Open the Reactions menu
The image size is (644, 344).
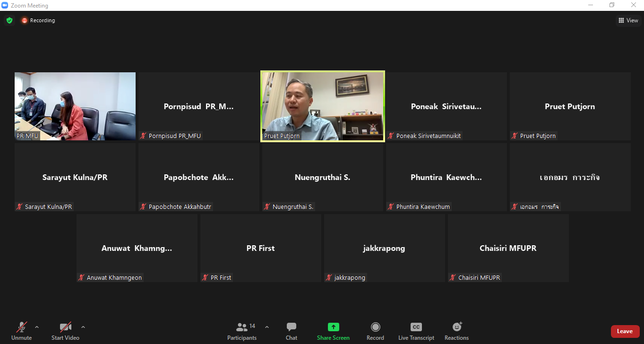click(456, 331)
